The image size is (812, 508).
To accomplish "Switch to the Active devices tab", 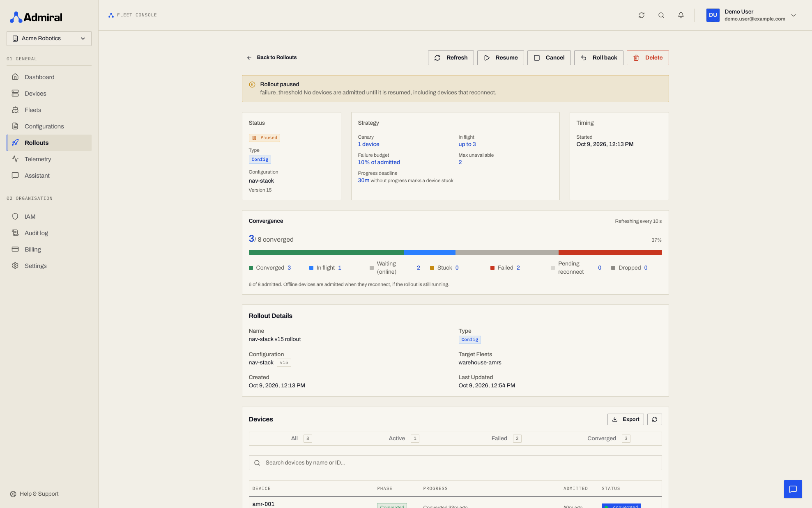I will click(404, 439).
